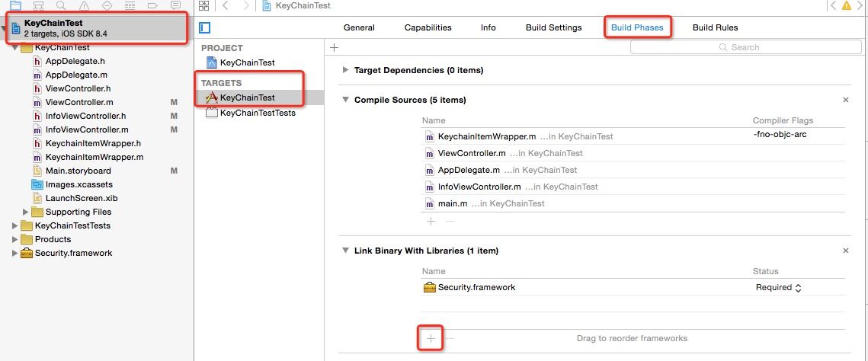Select InfoViewController.m row in Compile Sources
The image size is (868, 361).
tap(633, 187)
